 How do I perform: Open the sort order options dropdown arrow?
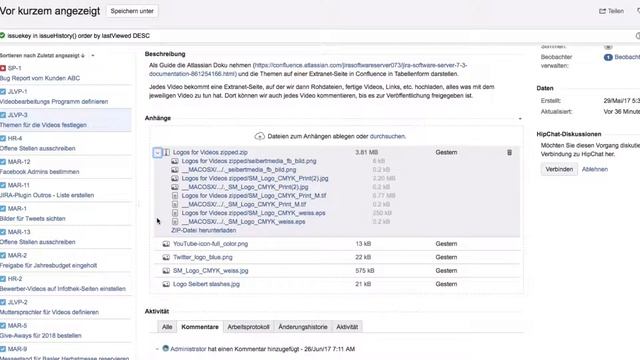click(93, 56)
